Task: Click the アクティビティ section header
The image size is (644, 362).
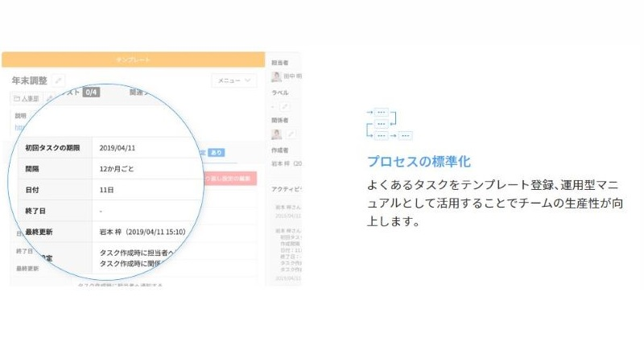Action: [x=287, y=189]
